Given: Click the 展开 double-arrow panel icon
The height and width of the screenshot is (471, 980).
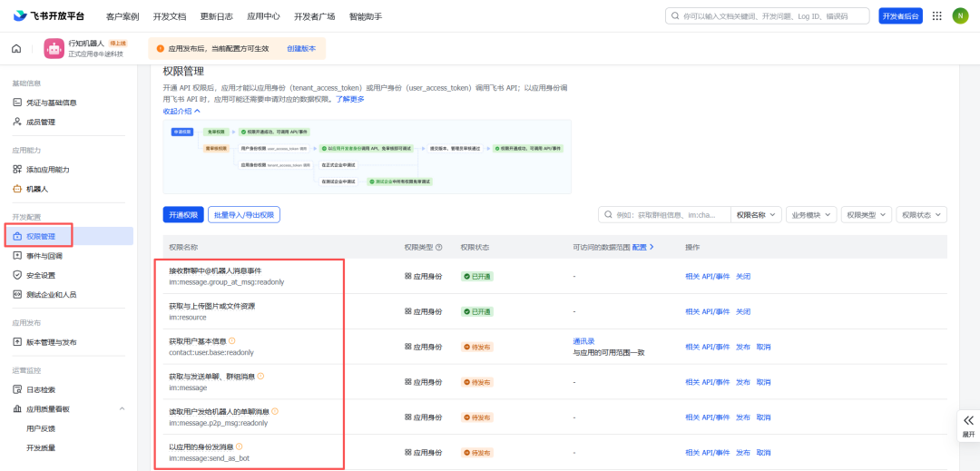Looking at the screenshot, I should tap(968, 420).
